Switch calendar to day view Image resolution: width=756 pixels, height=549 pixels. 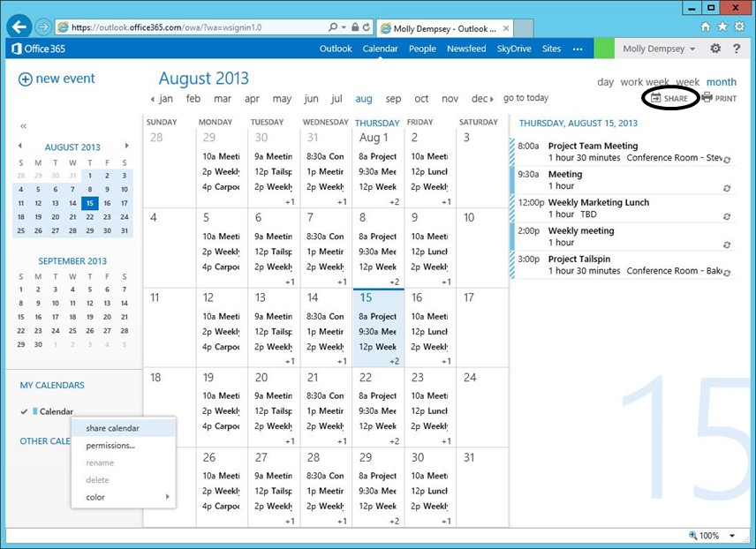point(604,82)
